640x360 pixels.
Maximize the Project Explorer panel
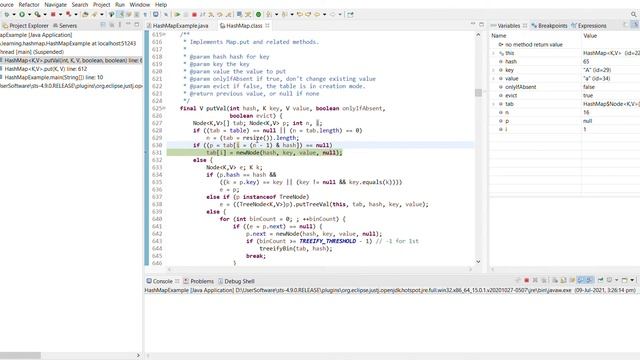[x=137, y=25]
